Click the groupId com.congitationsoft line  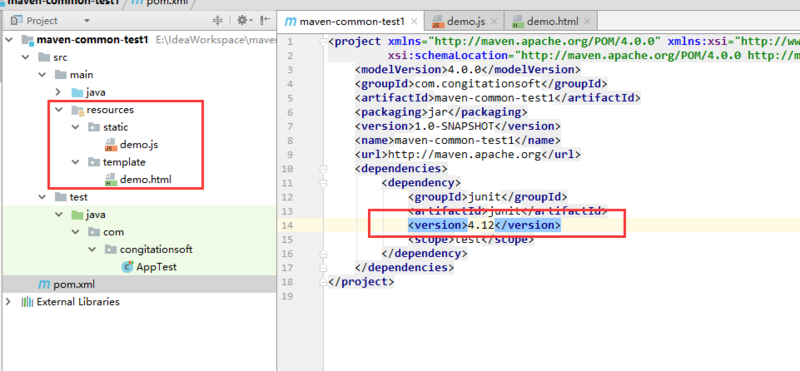point(481,83)
